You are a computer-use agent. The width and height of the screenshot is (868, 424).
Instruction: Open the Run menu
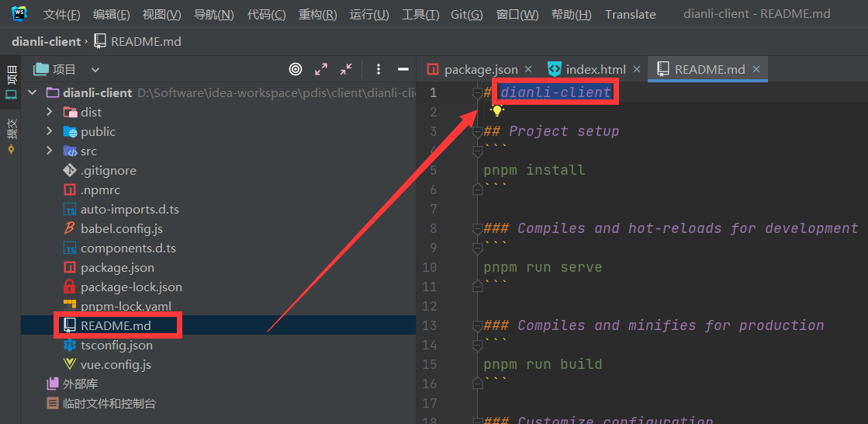coord(369,15)
